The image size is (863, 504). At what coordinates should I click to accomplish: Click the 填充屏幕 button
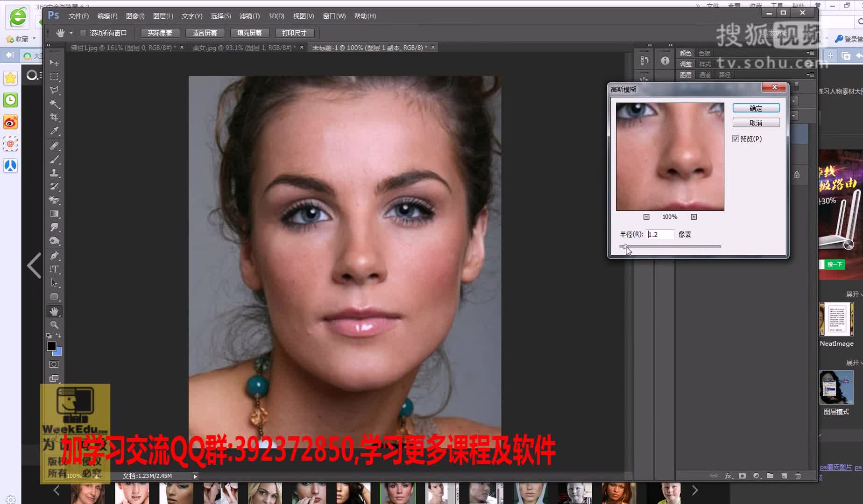[x=249, y=33]
